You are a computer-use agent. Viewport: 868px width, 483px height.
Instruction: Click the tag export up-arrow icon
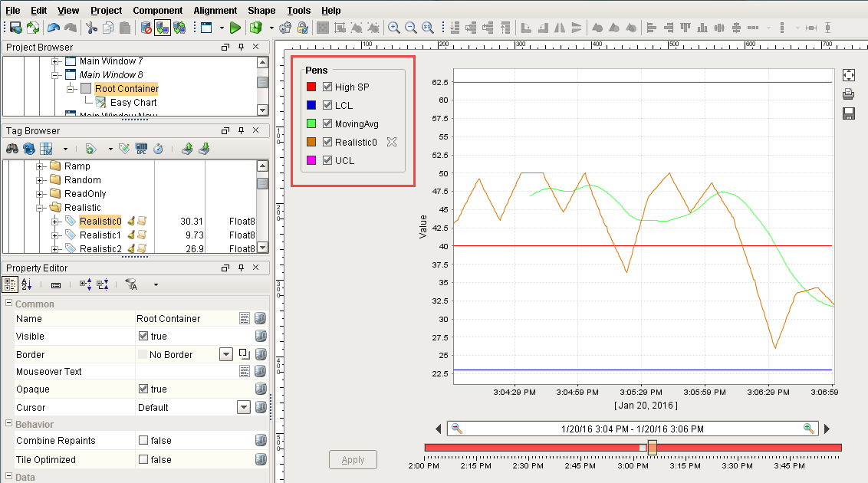[187, 149]
